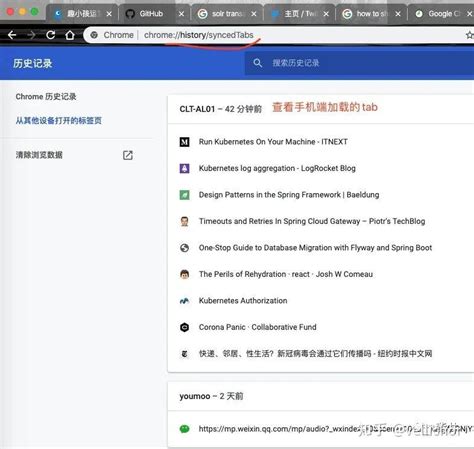Close the how to sh tab
This screenshot has height=449, width=474.
click(x=398, y=14)
